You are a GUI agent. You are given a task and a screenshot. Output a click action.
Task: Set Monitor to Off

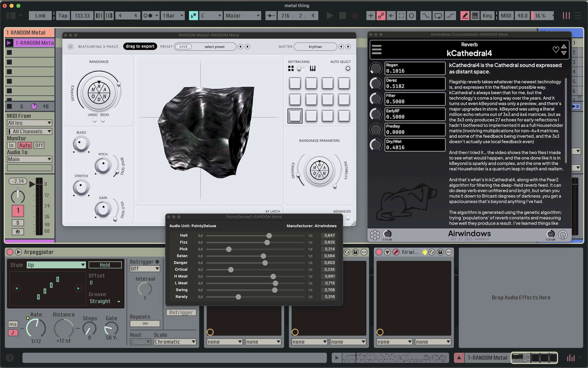tap(39, 145)
